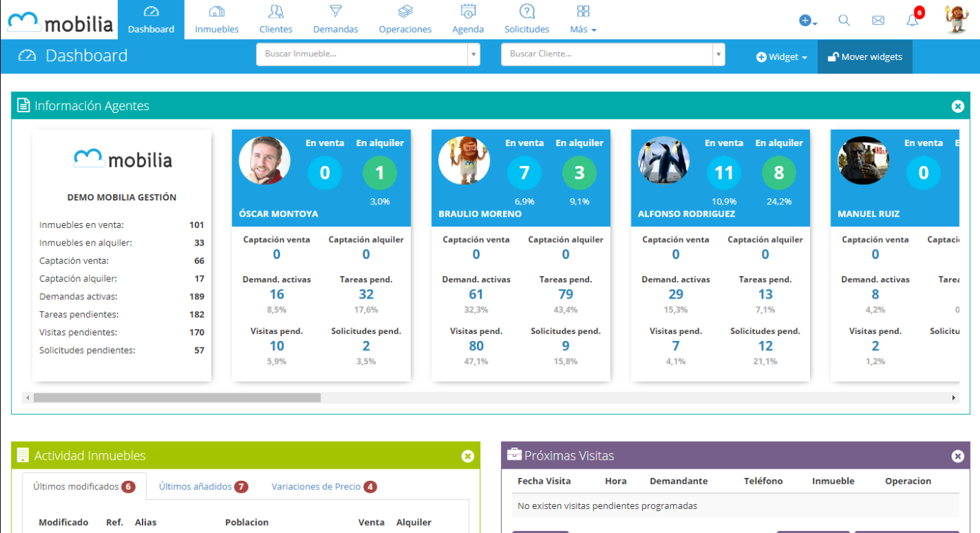Open the Widget add dropdown
Image resolution: width=980 pixels, height=533 pixels.
(x=782, y=57)
